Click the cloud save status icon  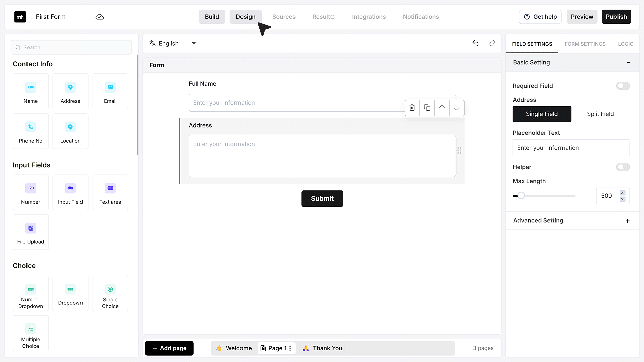coord(100,17)
